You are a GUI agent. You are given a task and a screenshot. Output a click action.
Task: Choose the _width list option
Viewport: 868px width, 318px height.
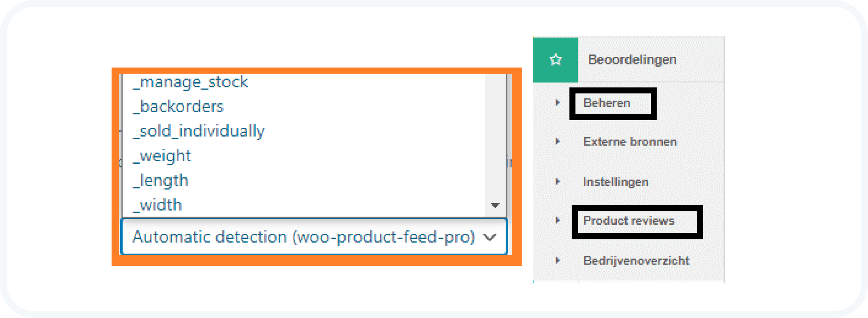tap(157, 205)
